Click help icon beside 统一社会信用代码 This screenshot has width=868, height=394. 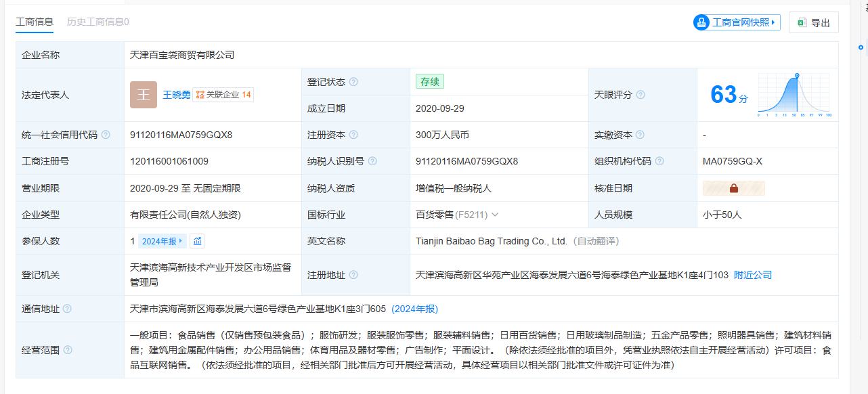106,135
